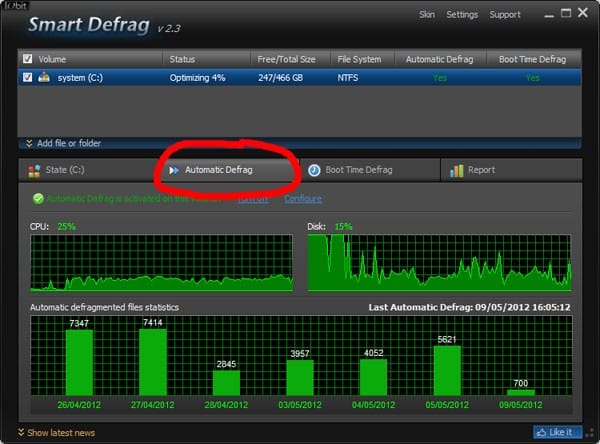Click the 4052 bar for 04/05/2012
This screenshot has height=444, width=600.
pyautogui.click(x=373, y=377)
